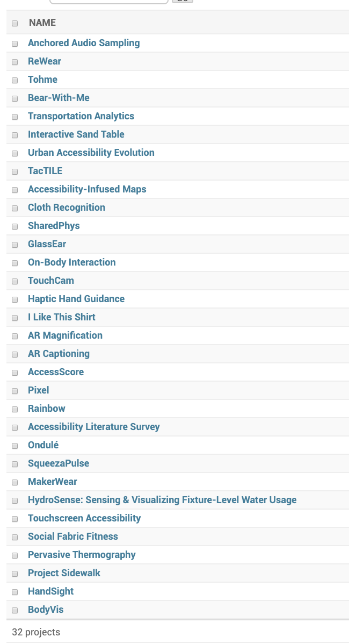Image resolution: width=349 pixels, height=644 pixels.
Task: Follow the AccessScore project link
Action: tap(56, 371)
